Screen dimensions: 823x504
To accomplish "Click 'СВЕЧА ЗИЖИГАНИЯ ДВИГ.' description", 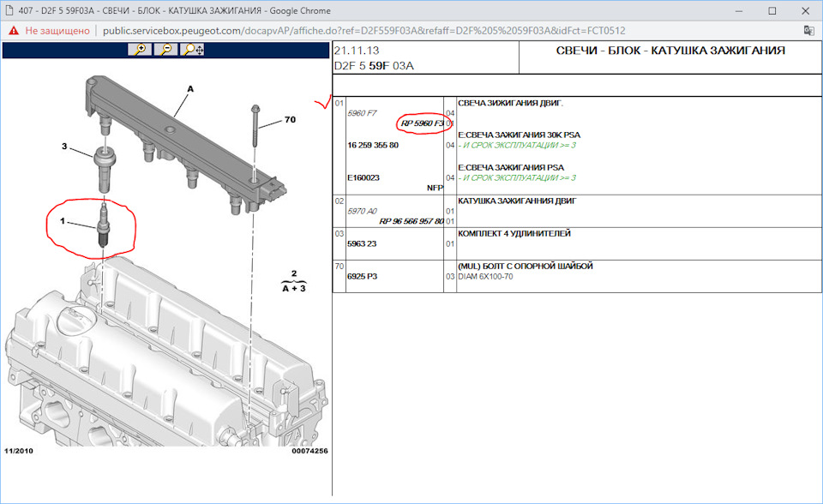I will 510,103.
